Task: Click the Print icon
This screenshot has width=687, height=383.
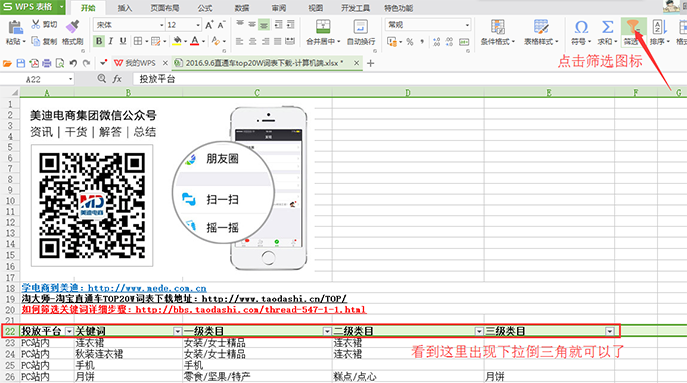Action: coord(46,64)
